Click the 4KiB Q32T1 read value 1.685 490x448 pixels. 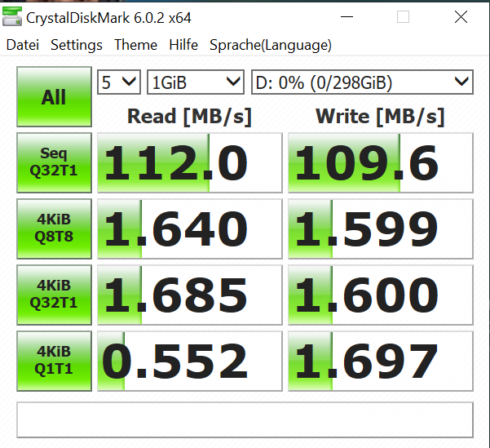pyautogui.click(x=190, y=295)
